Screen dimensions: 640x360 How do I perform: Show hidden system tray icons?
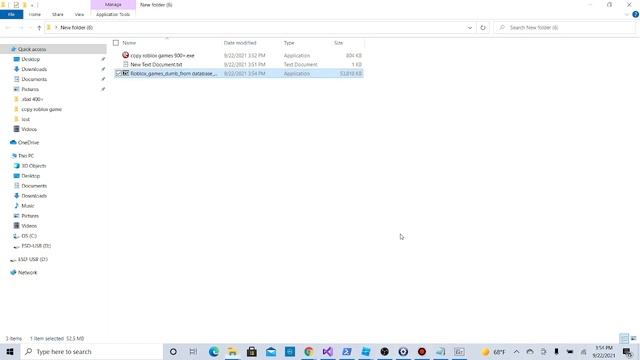point(516,351)
